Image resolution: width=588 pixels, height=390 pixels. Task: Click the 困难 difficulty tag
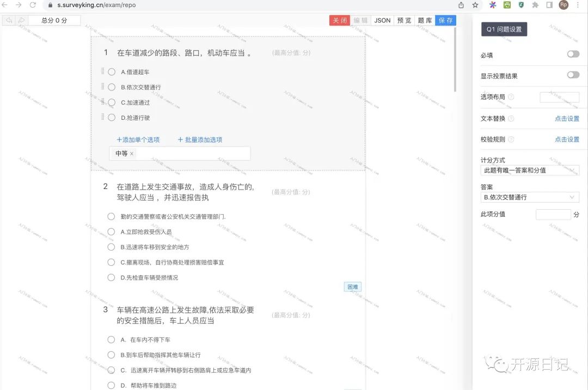click(x=352, y=287)
